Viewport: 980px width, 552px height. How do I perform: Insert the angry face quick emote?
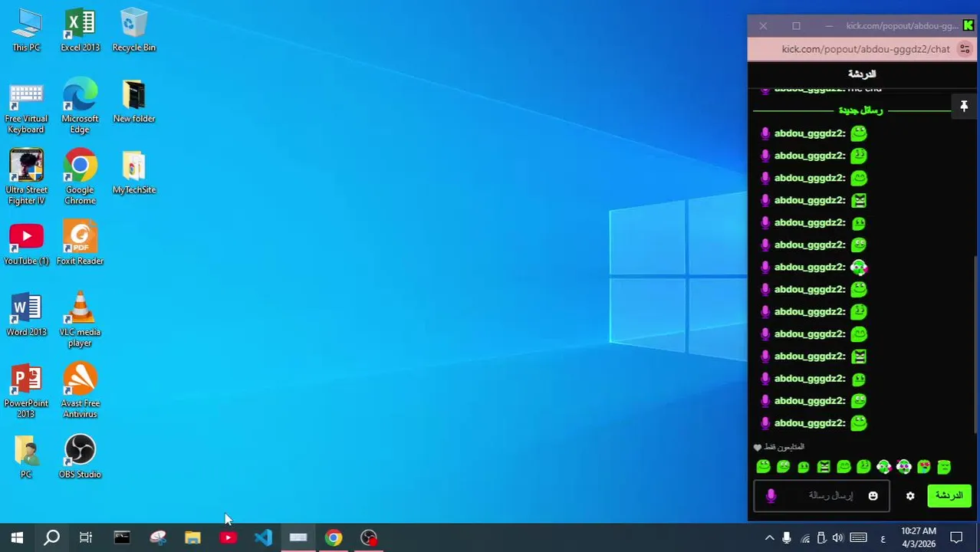pos(824,466)
